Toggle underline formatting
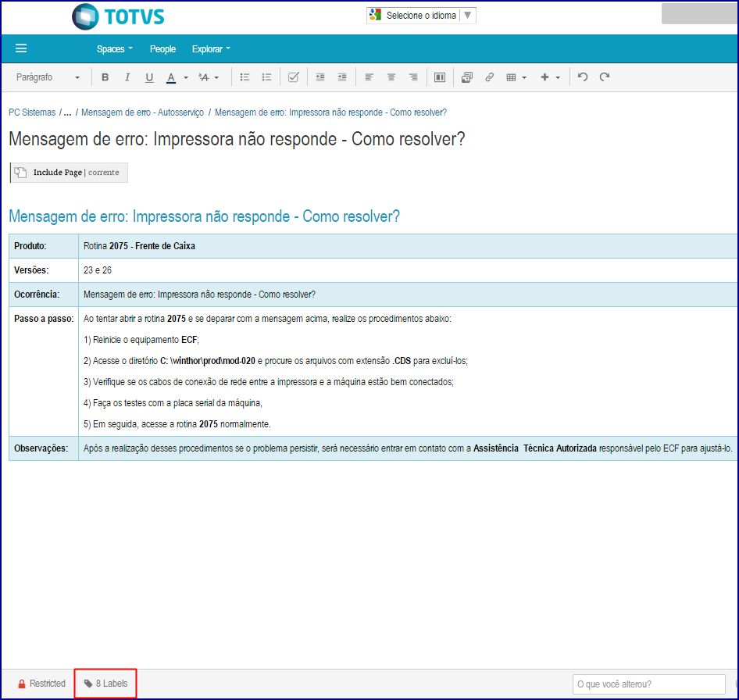The width and height of the screenshot is (739, 700). [149, 77]
